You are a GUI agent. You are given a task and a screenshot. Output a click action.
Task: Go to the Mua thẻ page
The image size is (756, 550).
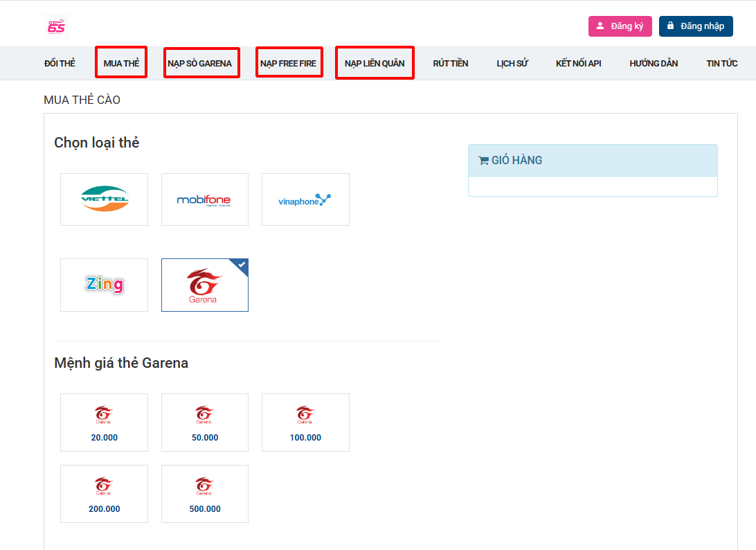click(121, 63)
